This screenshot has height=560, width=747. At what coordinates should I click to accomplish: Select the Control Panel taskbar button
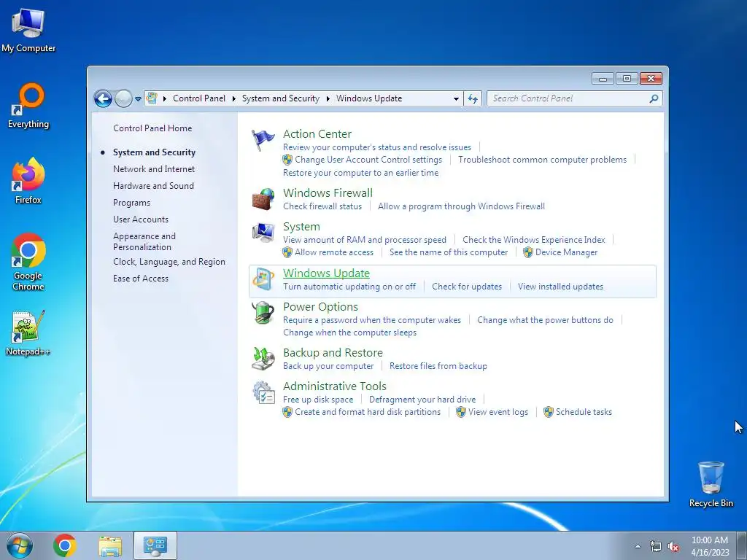click(x=155, y=545)
